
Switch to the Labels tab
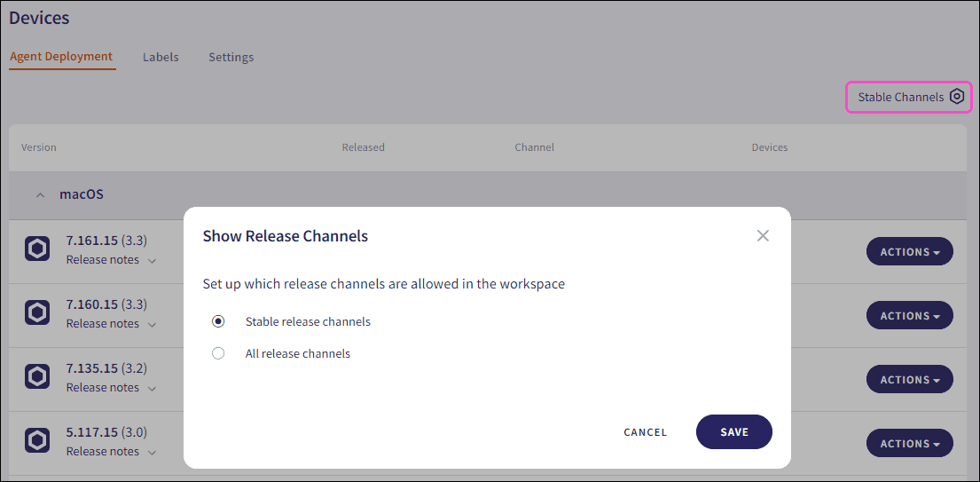pos(161,57)
